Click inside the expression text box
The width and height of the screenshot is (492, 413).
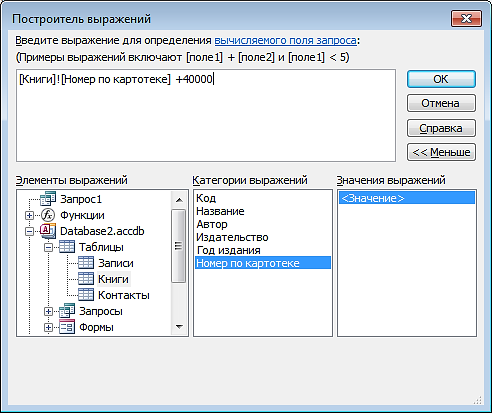click(206, 115)
